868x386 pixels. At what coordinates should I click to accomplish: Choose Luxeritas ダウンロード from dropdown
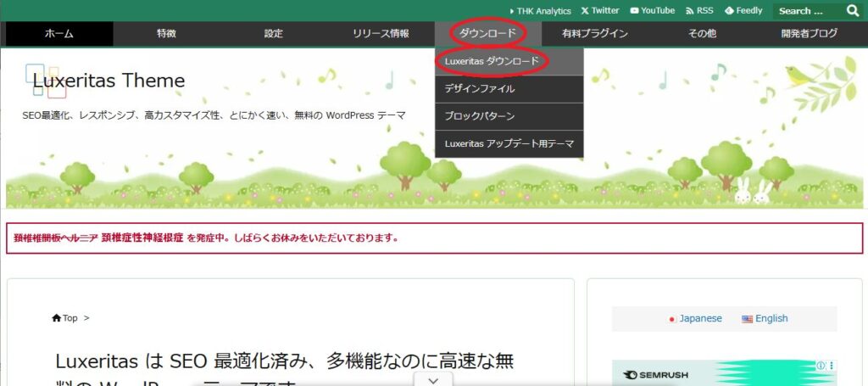509,61
